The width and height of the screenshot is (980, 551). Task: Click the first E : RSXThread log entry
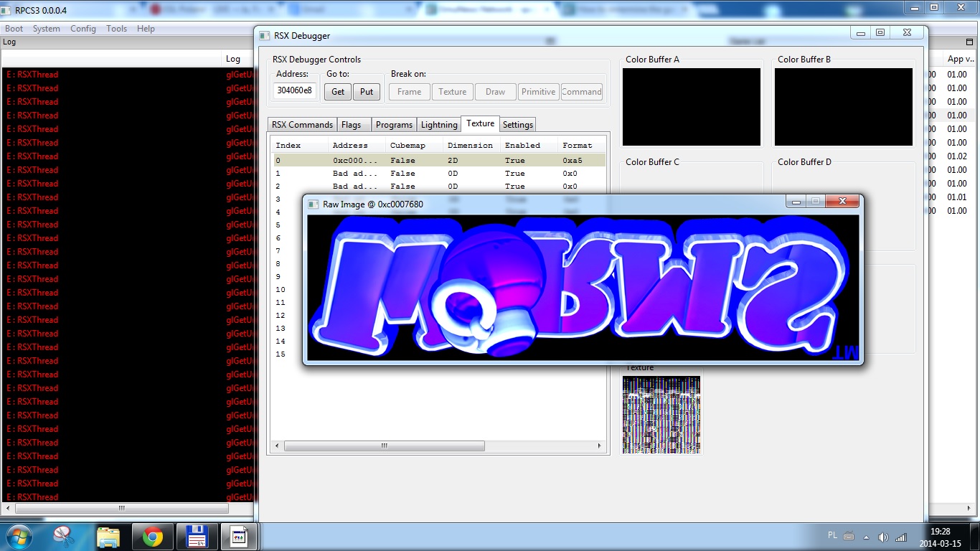(x=32, y=75)
